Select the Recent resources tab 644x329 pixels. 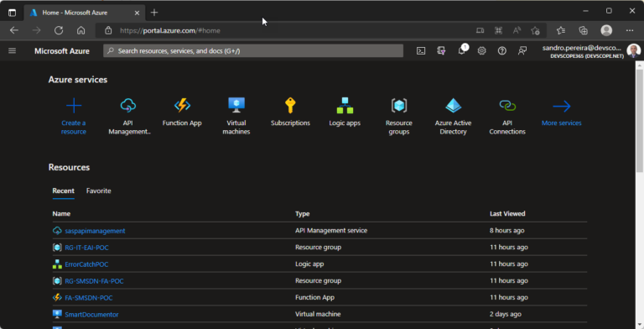tap(63, 191)
